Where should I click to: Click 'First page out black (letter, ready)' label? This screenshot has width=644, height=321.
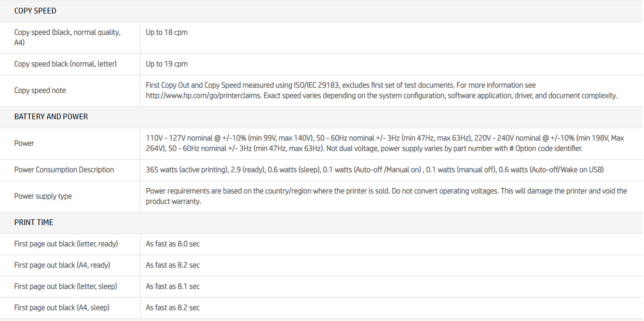66,244
